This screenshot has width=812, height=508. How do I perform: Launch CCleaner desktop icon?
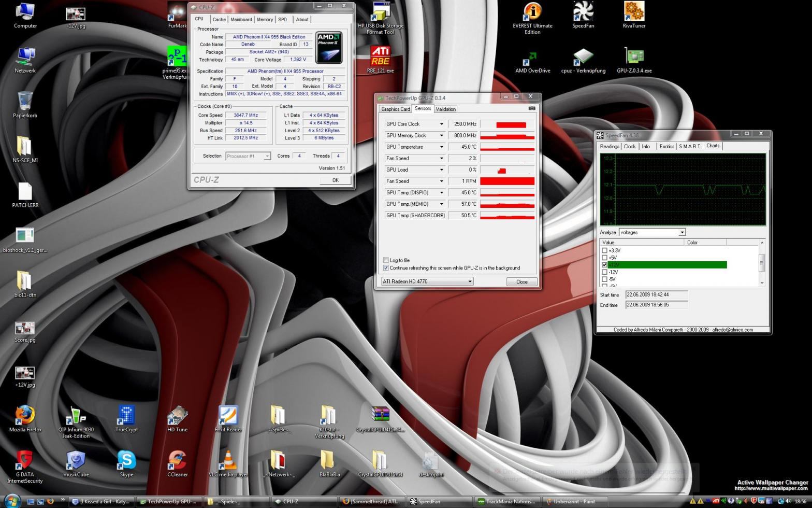point(177,463)
